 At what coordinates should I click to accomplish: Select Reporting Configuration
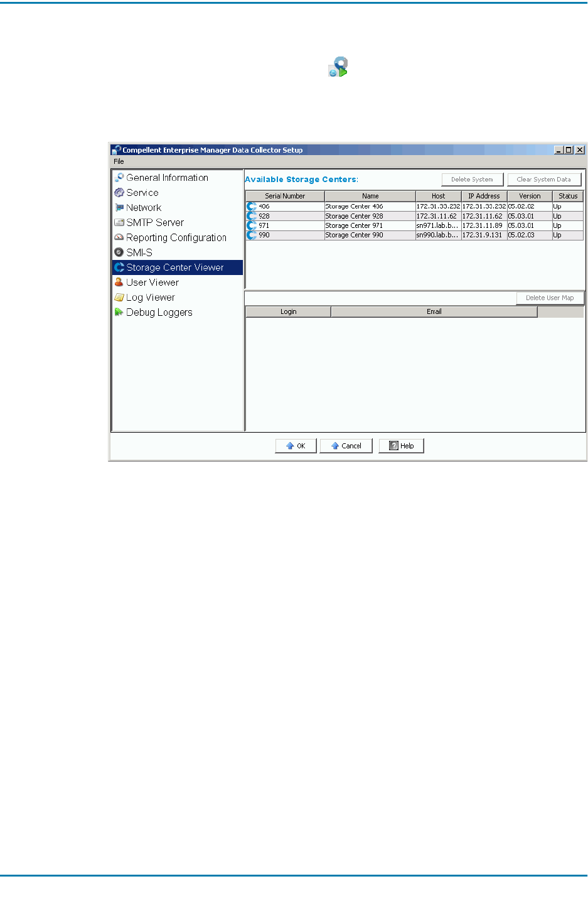[x=176, y=237]
